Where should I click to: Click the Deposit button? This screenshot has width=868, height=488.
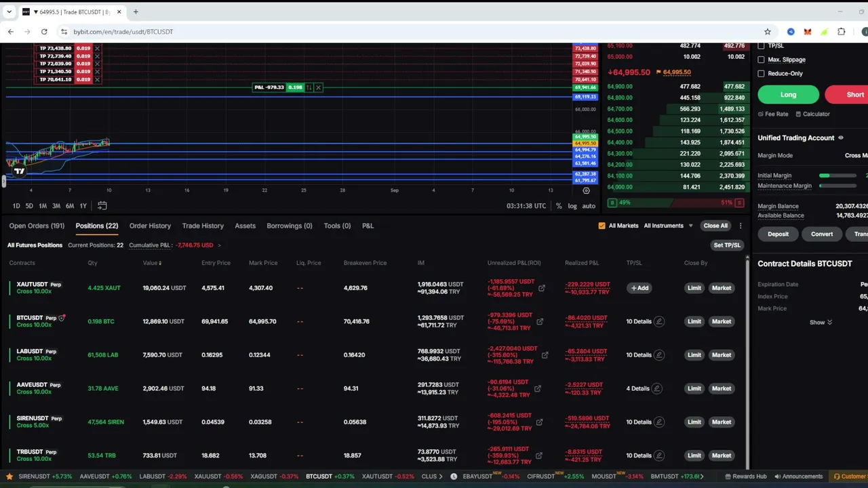coord(778,235)
